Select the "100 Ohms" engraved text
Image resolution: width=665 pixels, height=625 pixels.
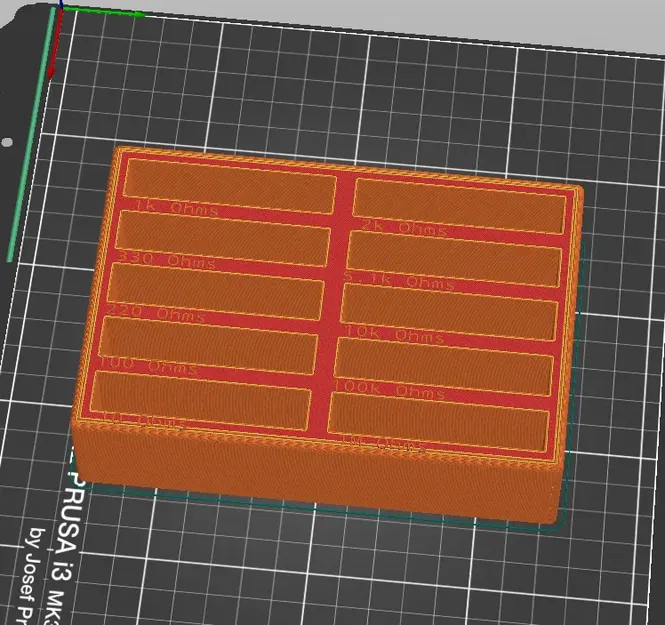(148, 366)
